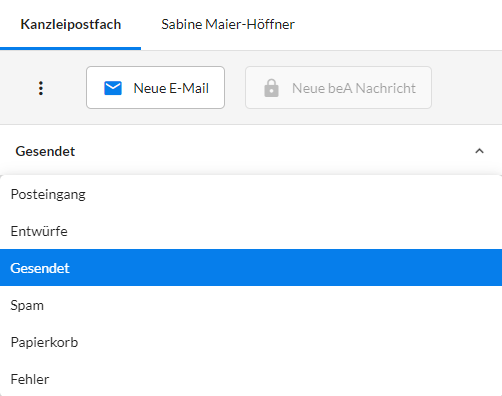
Task: Select Entwürfe from the folder list
Action: 251,231
